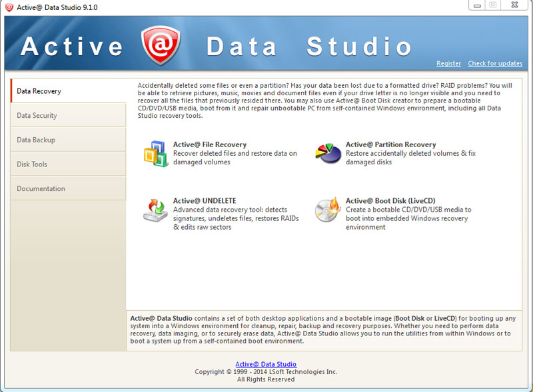The width and height of the screenshot is (533, 392).
Task: Minimize the Data Studio window
Action: pyautogui.click(x=477, y=5)
